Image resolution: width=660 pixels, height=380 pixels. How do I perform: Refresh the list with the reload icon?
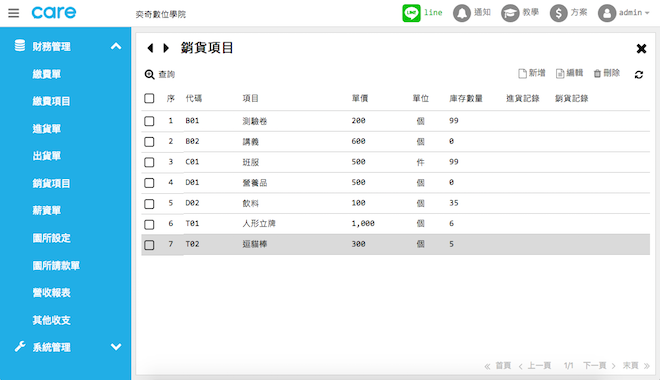(x=639, y=74)
